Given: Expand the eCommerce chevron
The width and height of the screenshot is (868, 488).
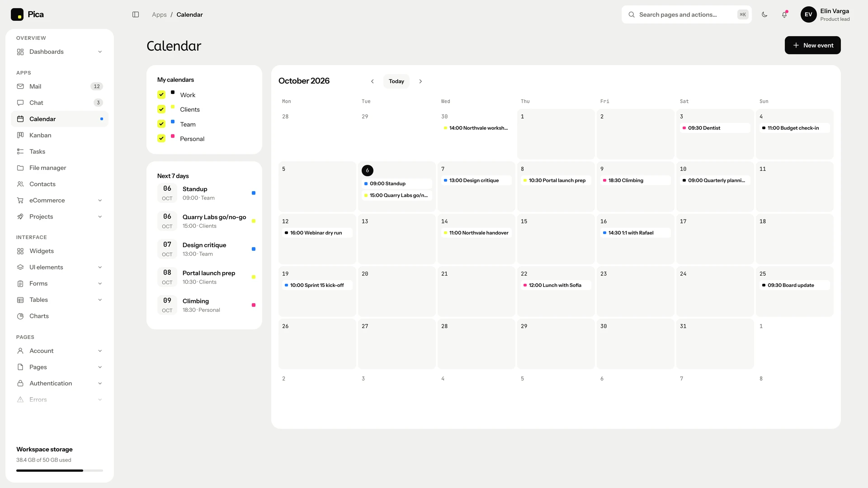Looking at the screenshot, I should (x=100, y=200).
